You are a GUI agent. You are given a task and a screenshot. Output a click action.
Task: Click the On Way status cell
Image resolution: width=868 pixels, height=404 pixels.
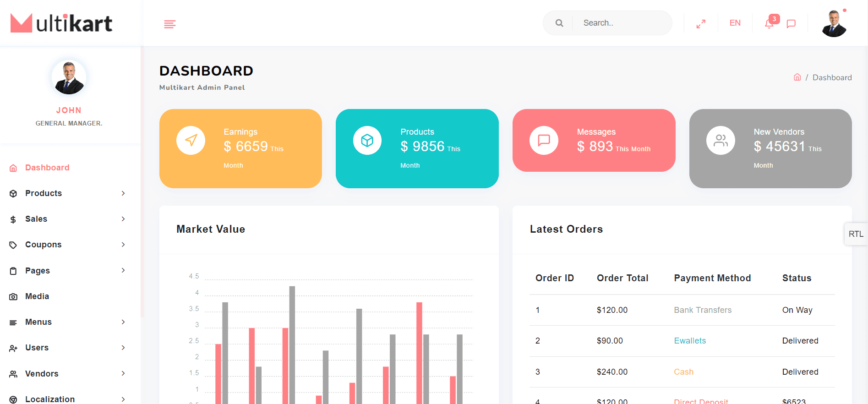pyautogui.click(x=797, y=310)
